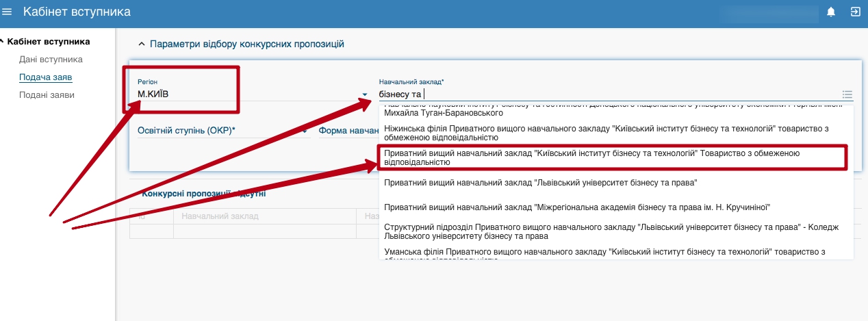
Task: Open Подача заяв sidebar link
Action: 46,77
